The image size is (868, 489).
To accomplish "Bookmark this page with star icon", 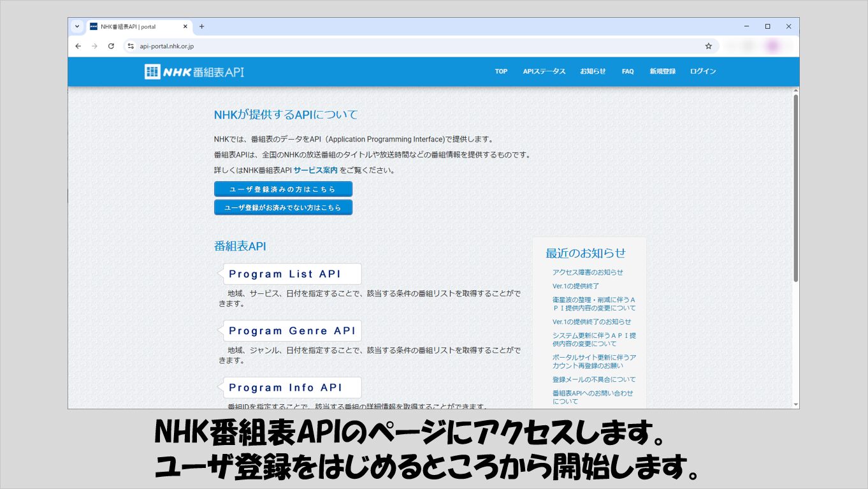I will click(708, 46).
